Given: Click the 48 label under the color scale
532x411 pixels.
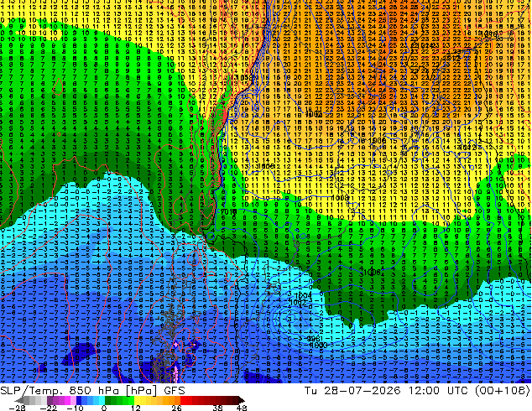Looking at the screenshot, I should 242,408.
